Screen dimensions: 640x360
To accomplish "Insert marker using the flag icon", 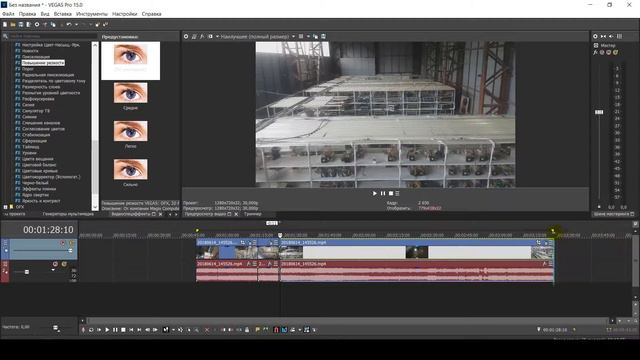I will pos(258,330).
